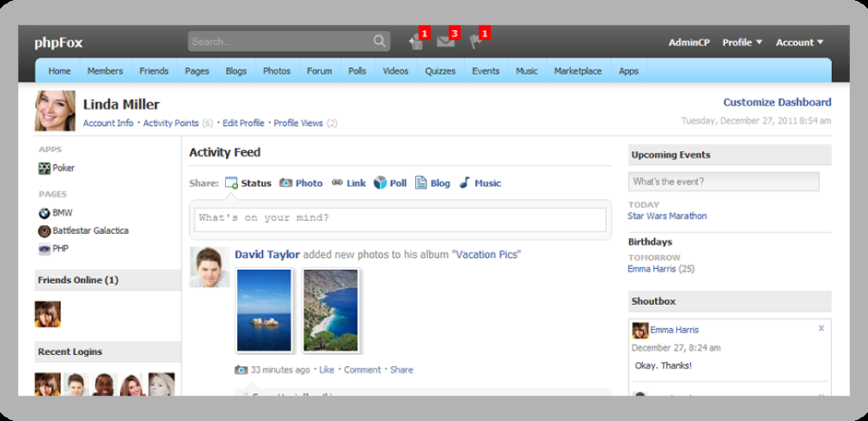868x421 pixels.
Task: Open the island vacation photo thumbnail
Action: 264,310
